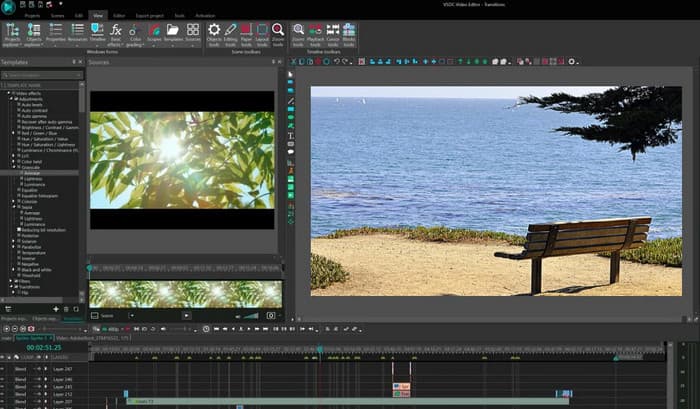The image size is (700, 409).
Task: Select the Sepia effect in Templates tree
Action: [26, 206]
